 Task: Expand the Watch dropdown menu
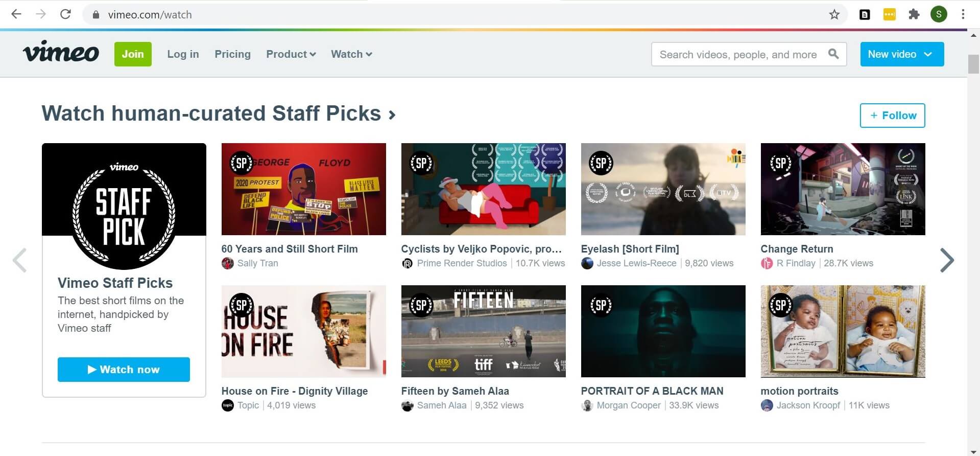click(x=351, y=54)
